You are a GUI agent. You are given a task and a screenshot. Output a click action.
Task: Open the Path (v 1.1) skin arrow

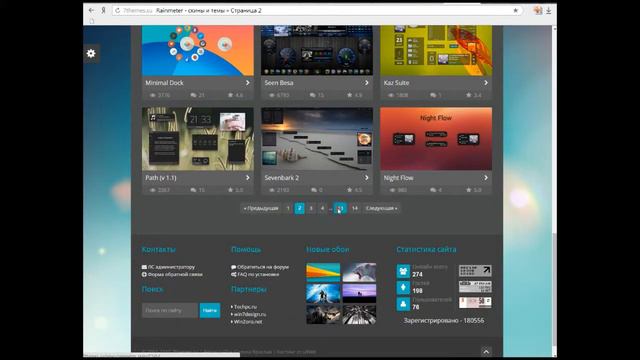[247, 178]
